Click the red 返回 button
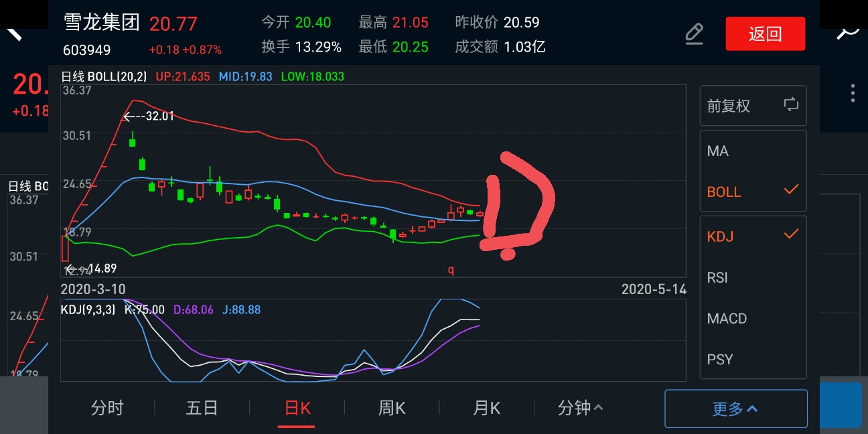This screenshot has width=868, height=434. tap(766, 33)
